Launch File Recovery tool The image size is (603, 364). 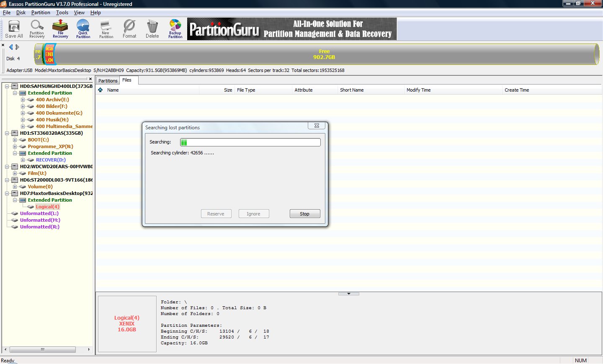click(60, 29)
